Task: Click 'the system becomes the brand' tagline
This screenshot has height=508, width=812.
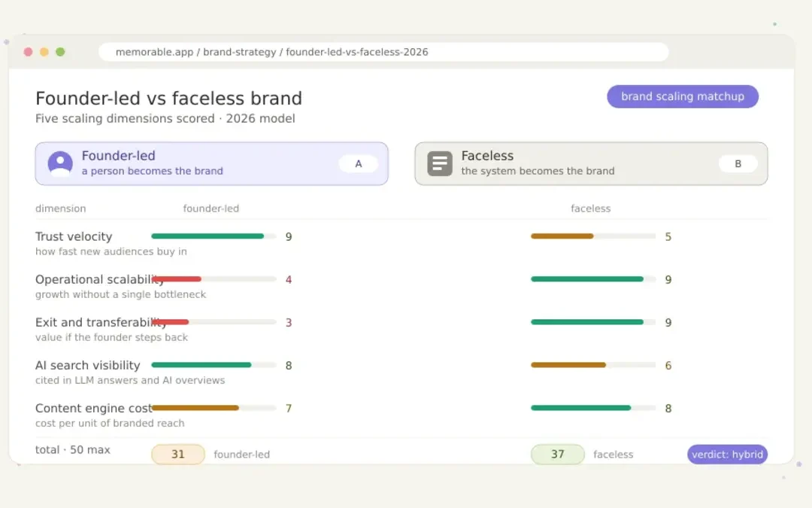Action: pyautogui.click(x=538, y=171)
